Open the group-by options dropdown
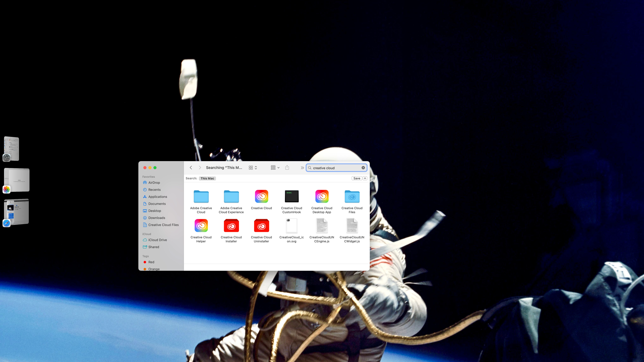 [x=275, y=168]
